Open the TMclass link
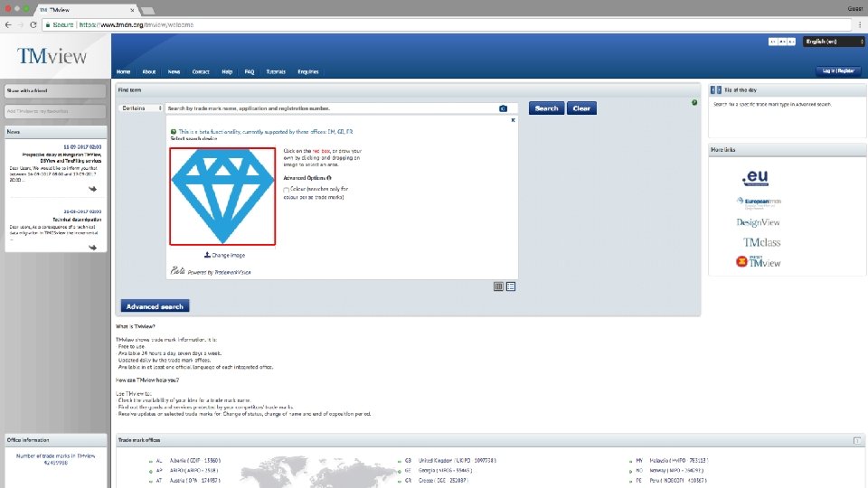Image resolution: width=868 pixels, height=488 pixels. click(x=761, y=242)
